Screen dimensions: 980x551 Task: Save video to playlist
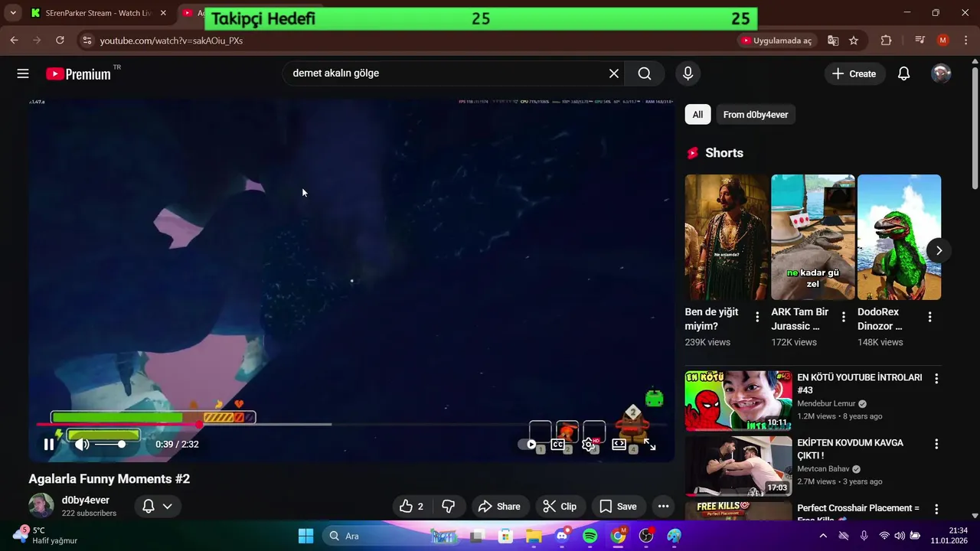tap(618, 506)
